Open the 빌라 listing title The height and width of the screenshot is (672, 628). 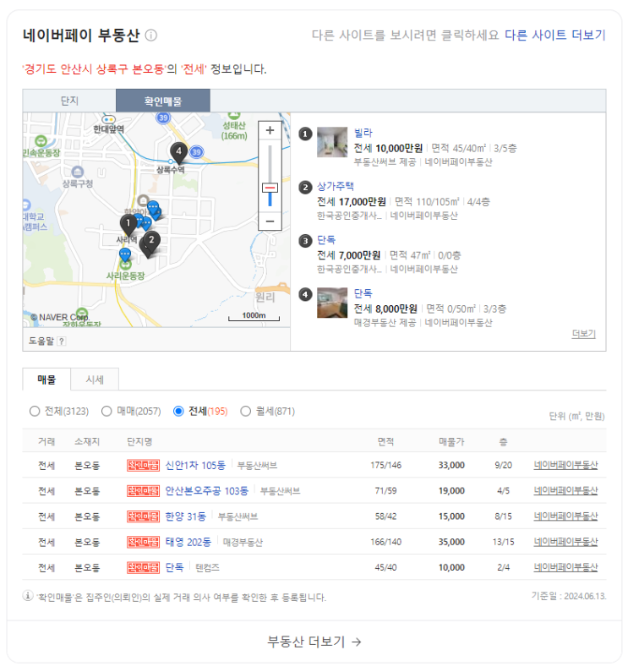tap(363, 133)
